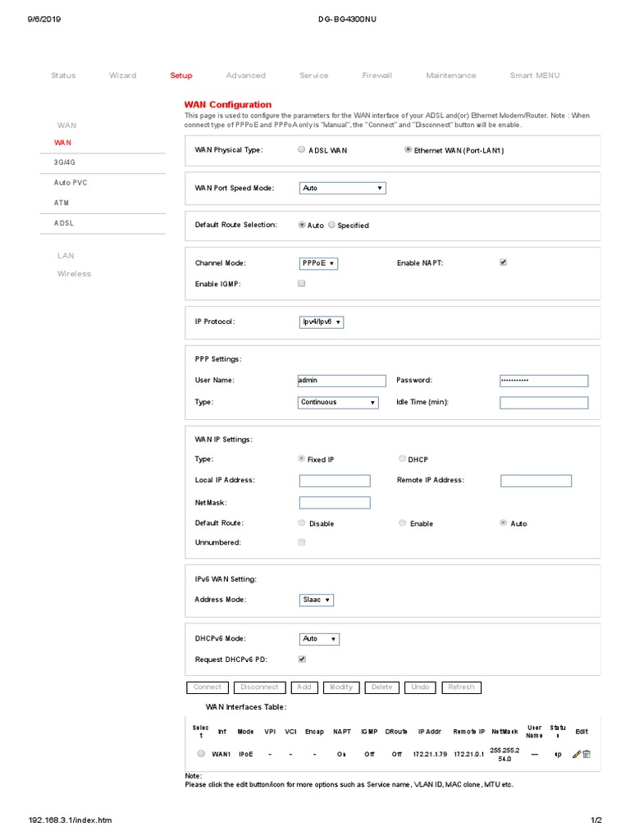Click the PPP User Name field
The image size is (630, 840).
[342, 381]
